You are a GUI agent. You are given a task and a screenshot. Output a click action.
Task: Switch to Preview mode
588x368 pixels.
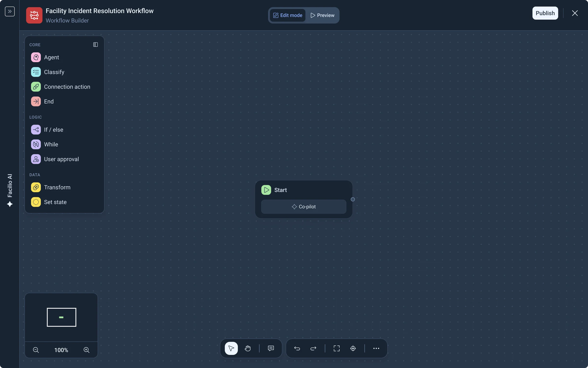pos(322,15)
